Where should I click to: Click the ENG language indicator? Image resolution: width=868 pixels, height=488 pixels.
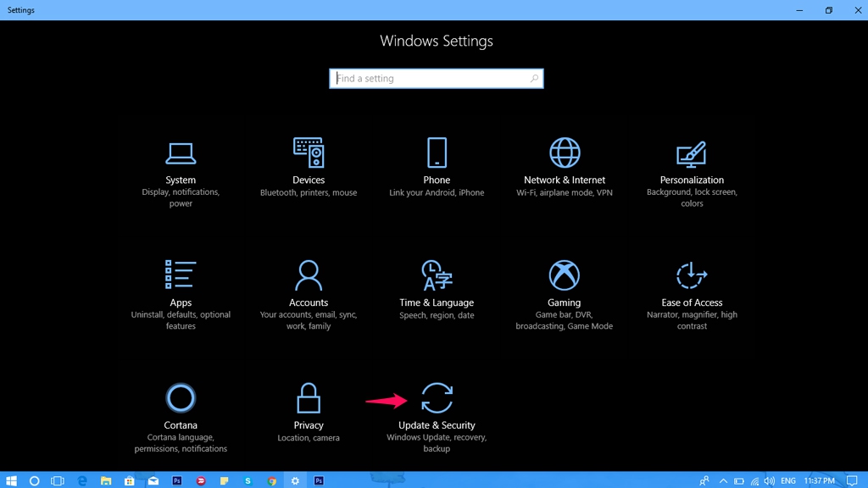(787, 480)
